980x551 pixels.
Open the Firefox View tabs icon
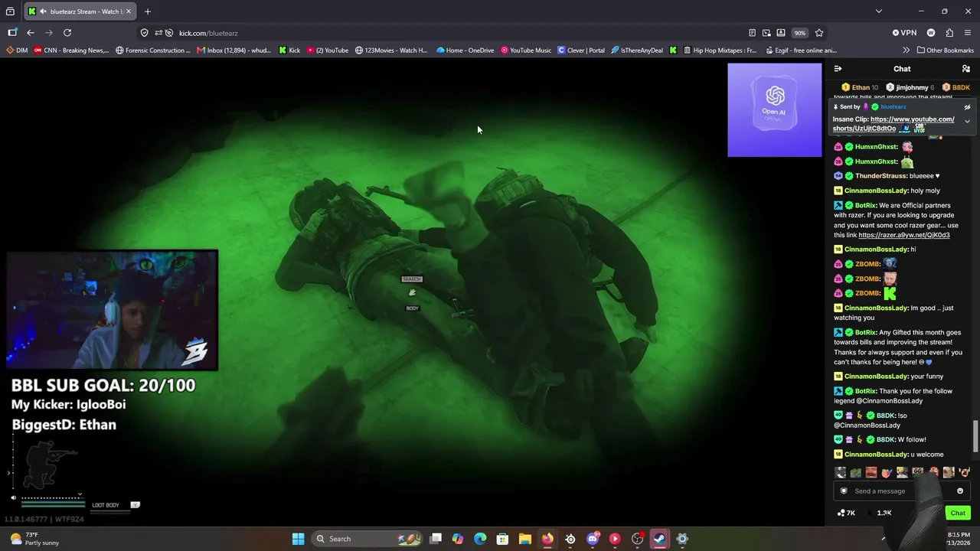click(10, 11)
